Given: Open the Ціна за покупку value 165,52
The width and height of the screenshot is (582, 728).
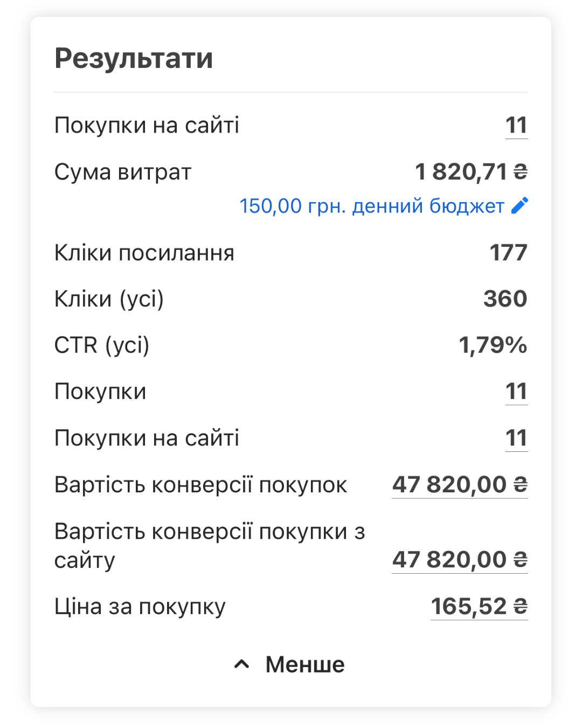Looking at the screenshot, I should tap(479, 607).
